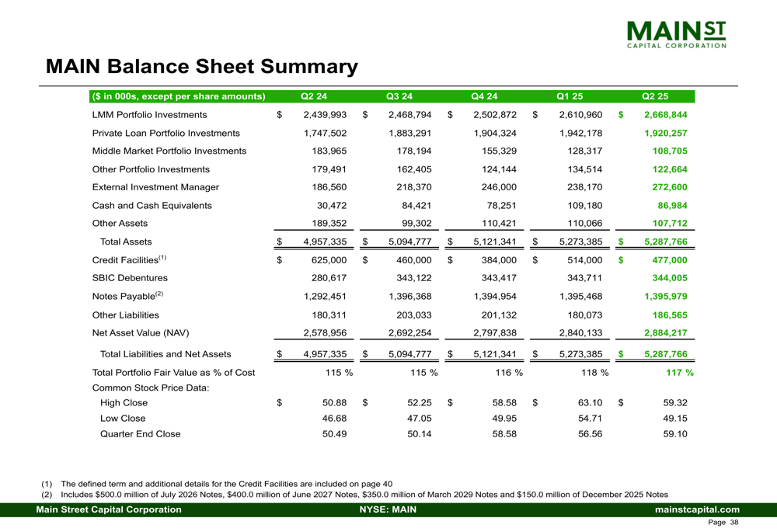Screen dimensions: 777x532
Task: Select the Q2 24 column header
Action: point(314,96)
